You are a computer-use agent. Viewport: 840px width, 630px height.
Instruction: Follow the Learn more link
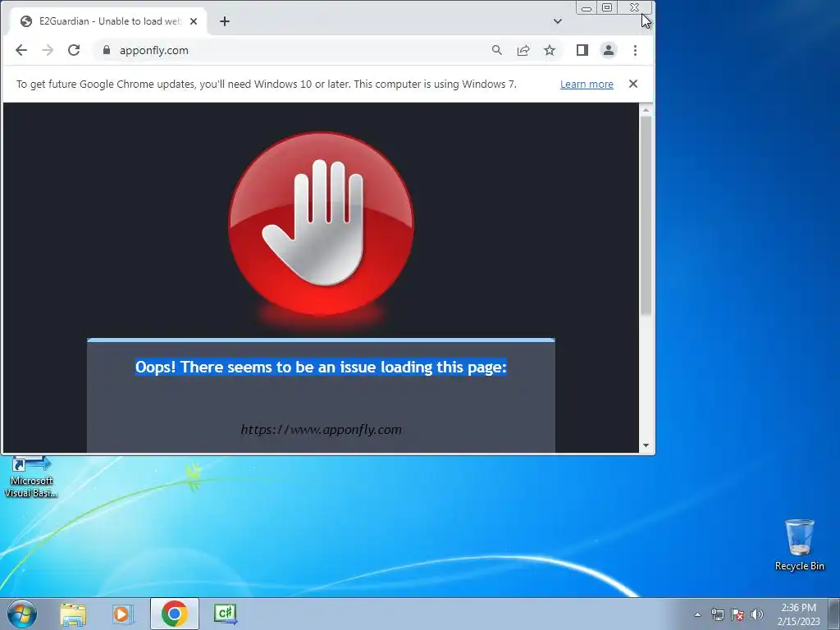point(587,84)
